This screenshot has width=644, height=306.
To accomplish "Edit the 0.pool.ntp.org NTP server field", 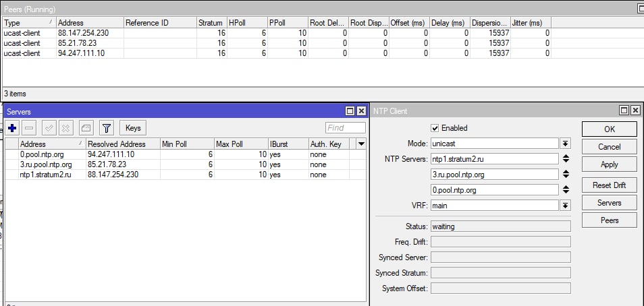I will pyautogui.click(x=495, y=190).
